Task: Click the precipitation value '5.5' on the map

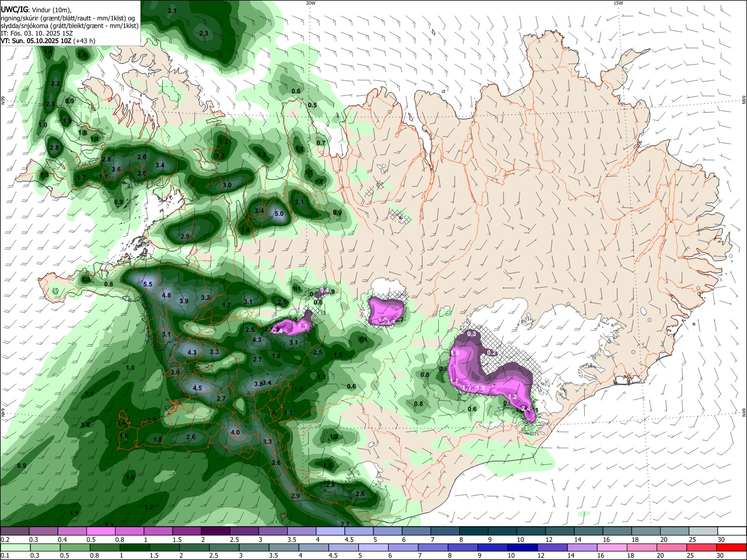Action: [x=148, y=284]
